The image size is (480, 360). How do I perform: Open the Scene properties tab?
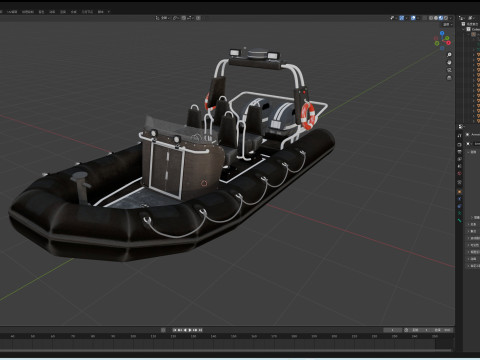[460, 166]
